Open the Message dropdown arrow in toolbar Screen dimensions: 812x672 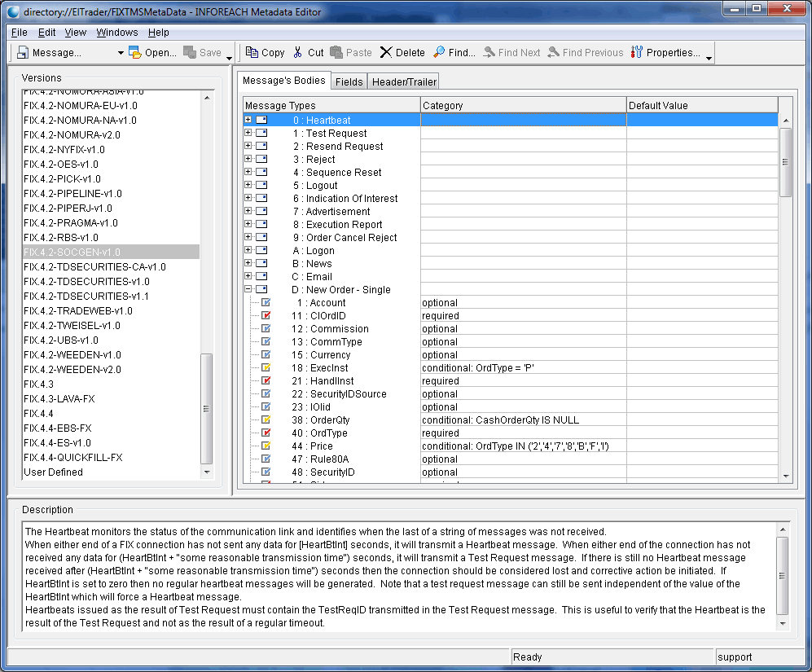tap(121, 53)
